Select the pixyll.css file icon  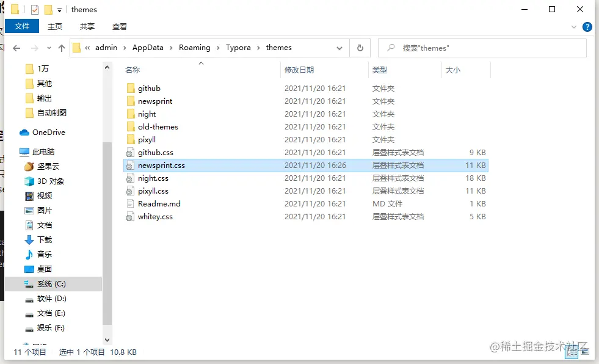pos(130,191)
